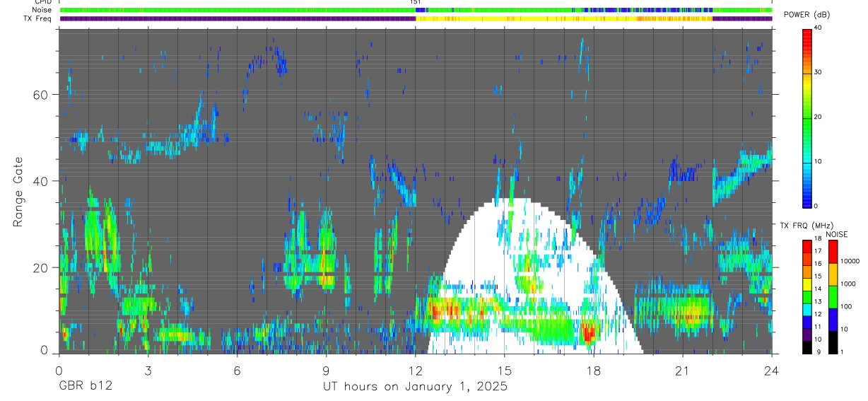Screen dimensions: 868x401
Task: Click the Range Gate axis label
Action: [19, 192]
